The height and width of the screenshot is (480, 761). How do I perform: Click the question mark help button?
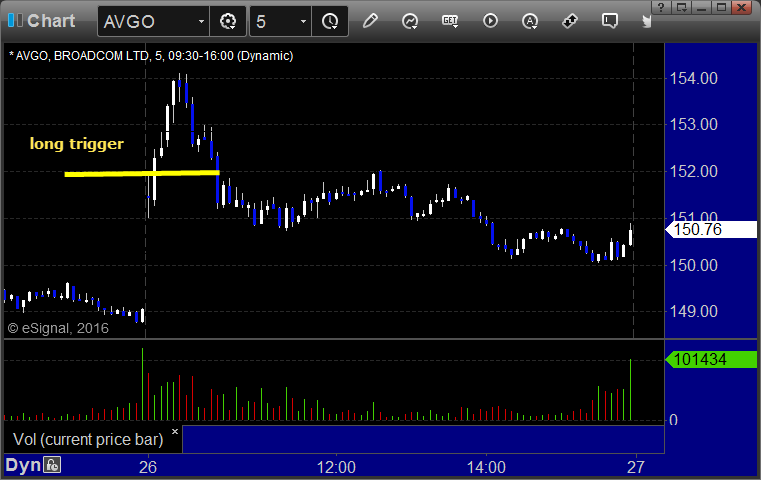coord(661,7)
